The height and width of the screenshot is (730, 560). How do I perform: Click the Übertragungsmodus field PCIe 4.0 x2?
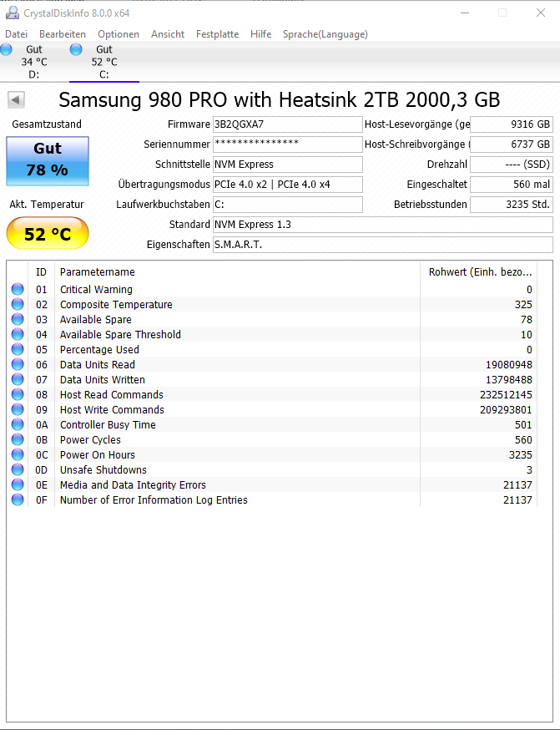point(287,185)
